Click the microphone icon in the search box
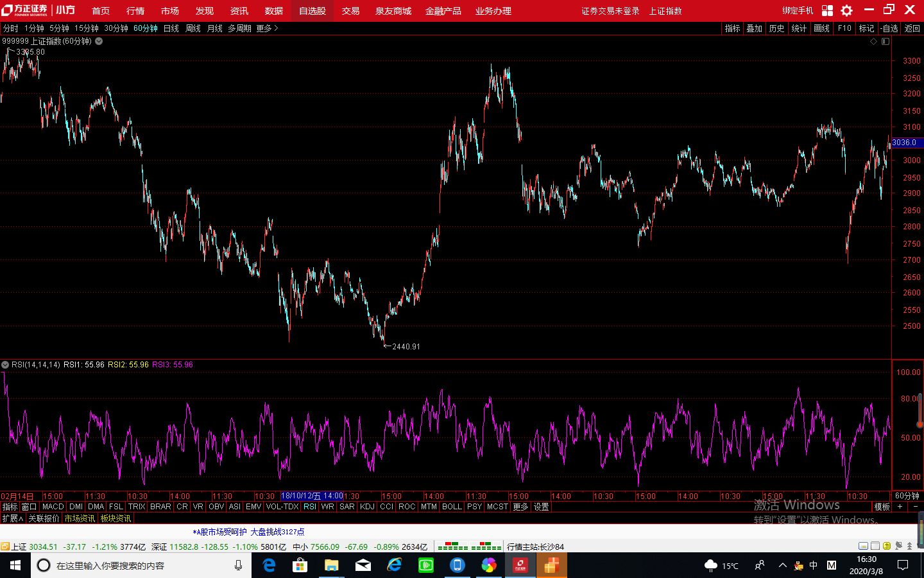Screen dimensions: 924x578 click(238, 565)
